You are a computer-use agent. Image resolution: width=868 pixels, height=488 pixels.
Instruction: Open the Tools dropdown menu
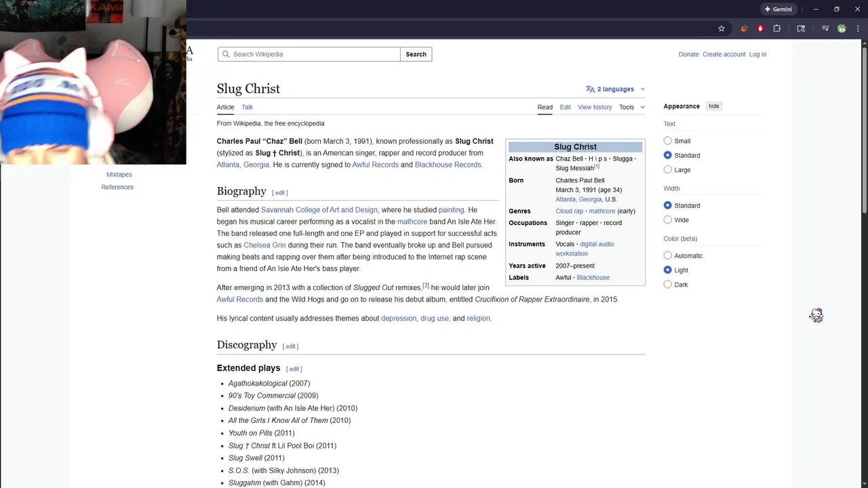pyautogui.click(x=631, y=107)
